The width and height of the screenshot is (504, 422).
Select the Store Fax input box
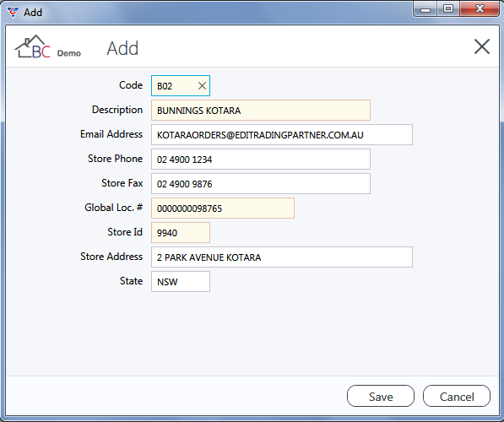(261, 183)
